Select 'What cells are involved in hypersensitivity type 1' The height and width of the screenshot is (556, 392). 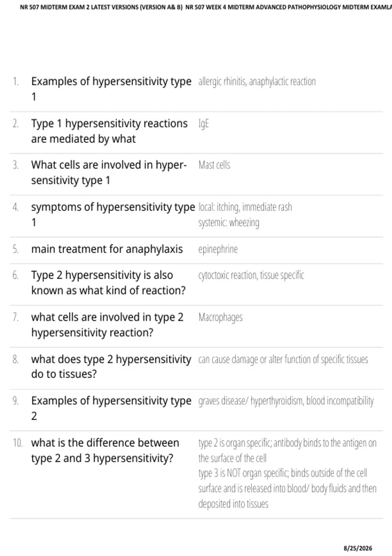[109, 173]
